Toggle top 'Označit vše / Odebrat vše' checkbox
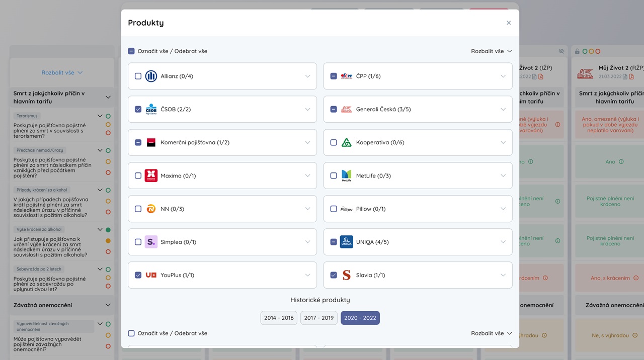 click(131, 51)
